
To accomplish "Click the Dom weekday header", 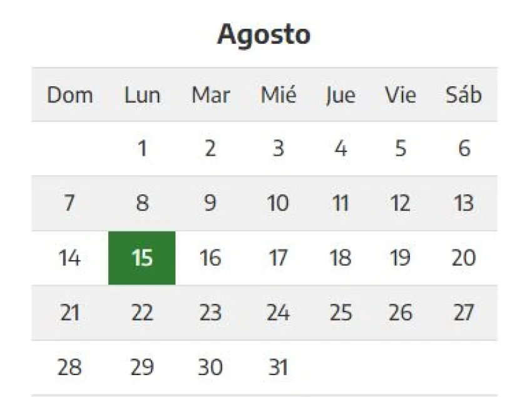I will (69, 95).
